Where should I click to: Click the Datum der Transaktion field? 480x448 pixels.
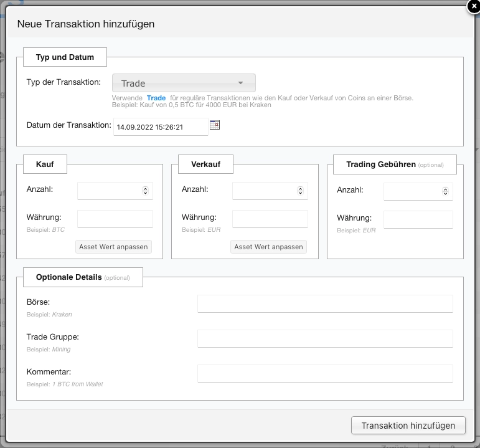[x=161, y=127]
